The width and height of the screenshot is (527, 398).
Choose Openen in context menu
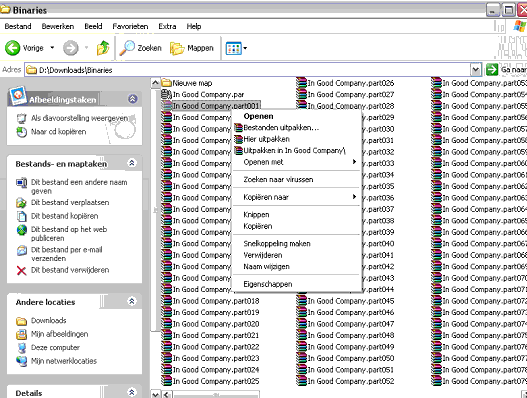pos(297,116)
